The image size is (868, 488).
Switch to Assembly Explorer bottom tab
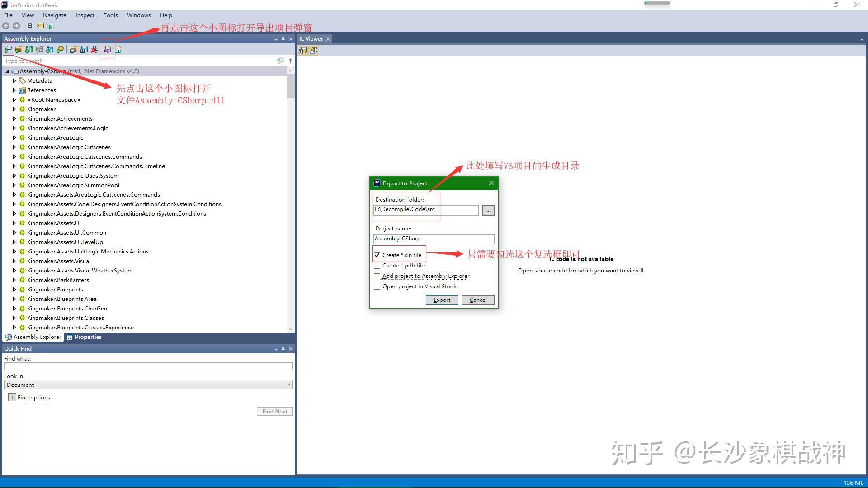[x=33, y=337]
